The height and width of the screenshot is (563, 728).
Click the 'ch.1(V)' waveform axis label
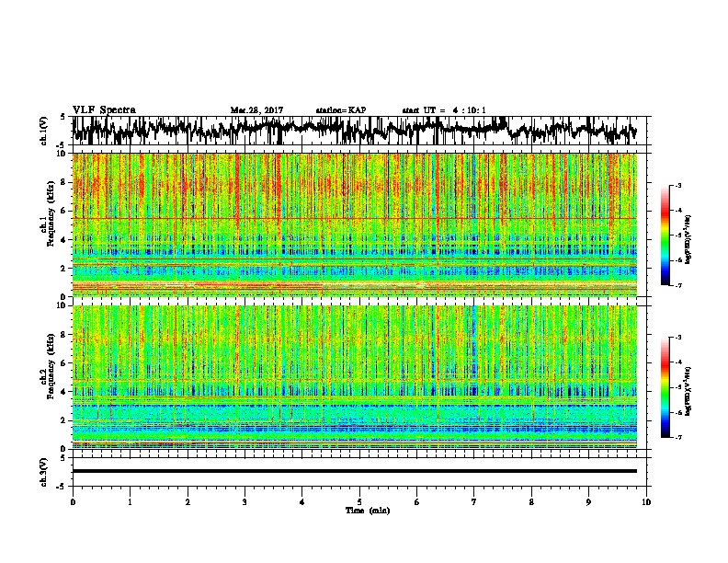point(44,131)
